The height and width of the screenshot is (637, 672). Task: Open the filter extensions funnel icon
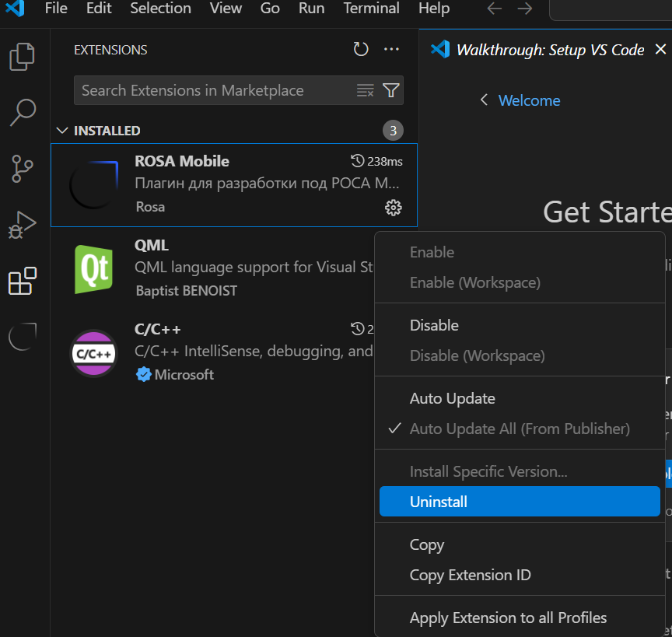coord(391,91)
